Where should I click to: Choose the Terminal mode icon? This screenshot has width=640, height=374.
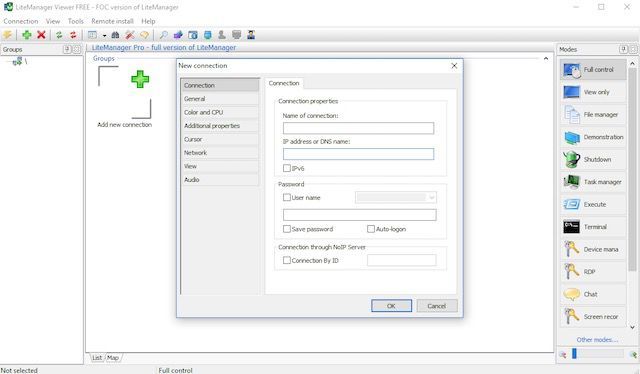coord(571,227)
